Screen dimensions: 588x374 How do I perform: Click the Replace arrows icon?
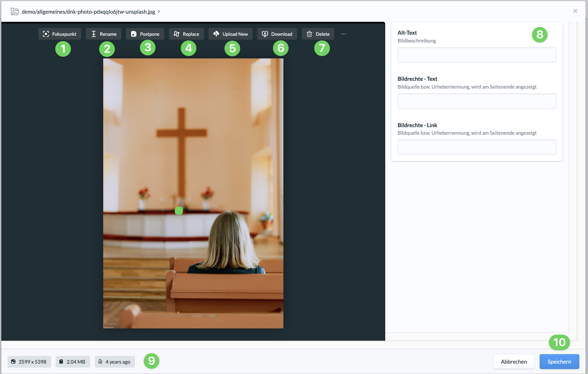tap(177, 34)
